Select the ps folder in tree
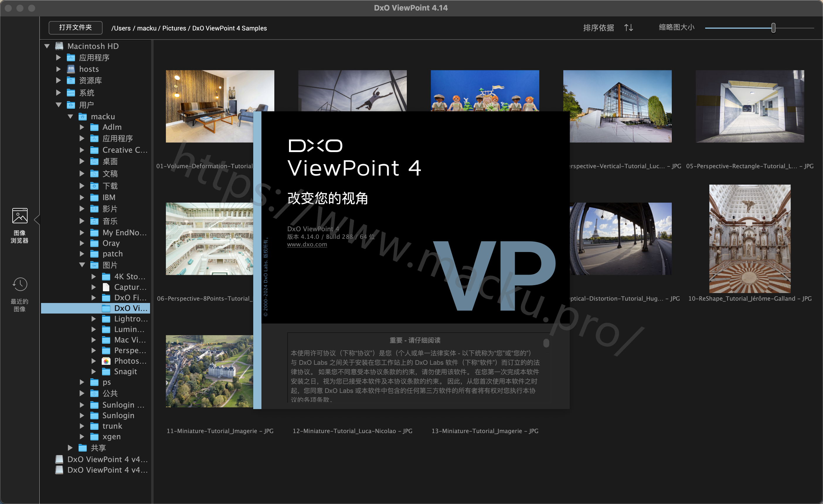 tap(107, 382)
